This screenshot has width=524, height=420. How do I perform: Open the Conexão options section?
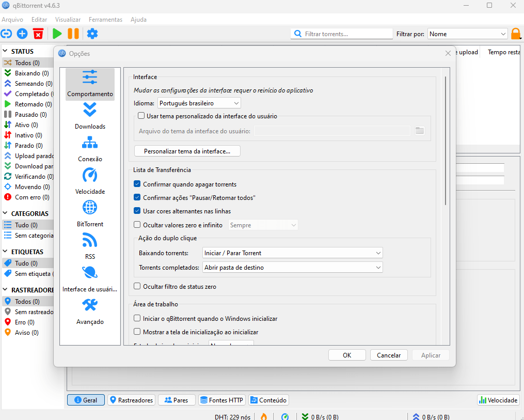[90, 149]
